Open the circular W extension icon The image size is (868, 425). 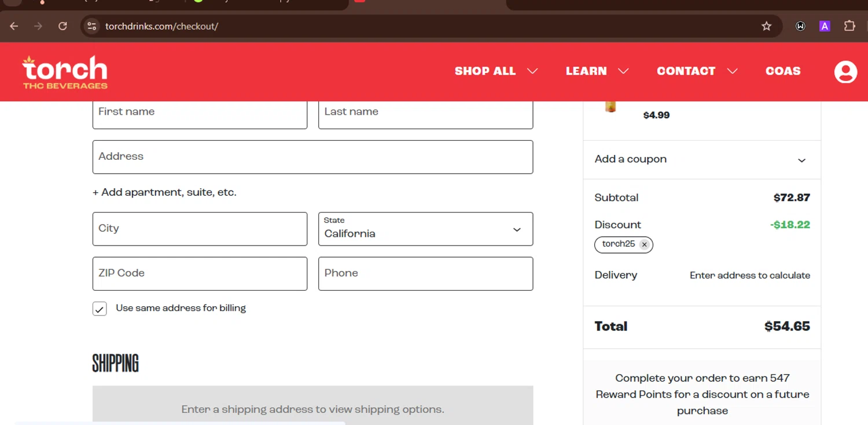[x=800, y=26]
